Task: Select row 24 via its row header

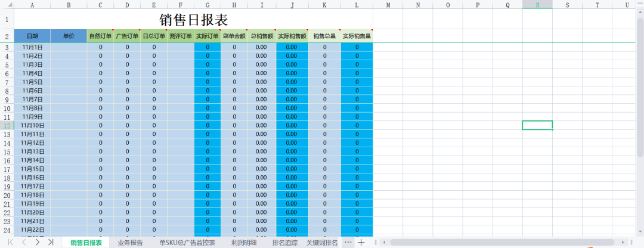Action: click(7, 230)
